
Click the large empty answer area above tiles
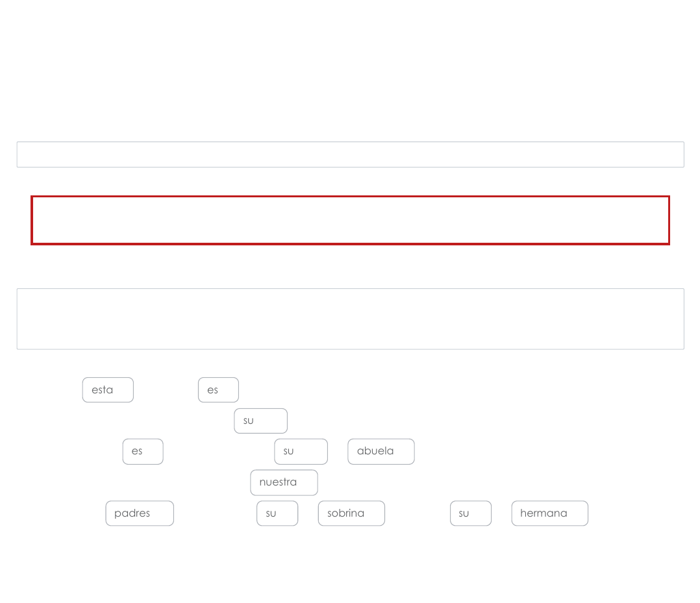point(350,319)
